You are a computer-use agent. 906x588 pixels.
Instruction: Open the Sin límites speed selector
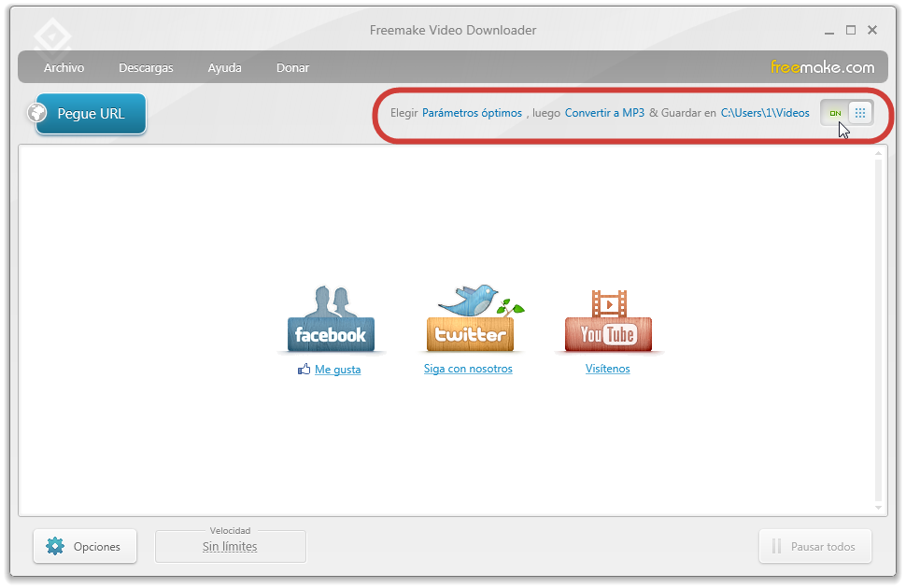point(230,546)
